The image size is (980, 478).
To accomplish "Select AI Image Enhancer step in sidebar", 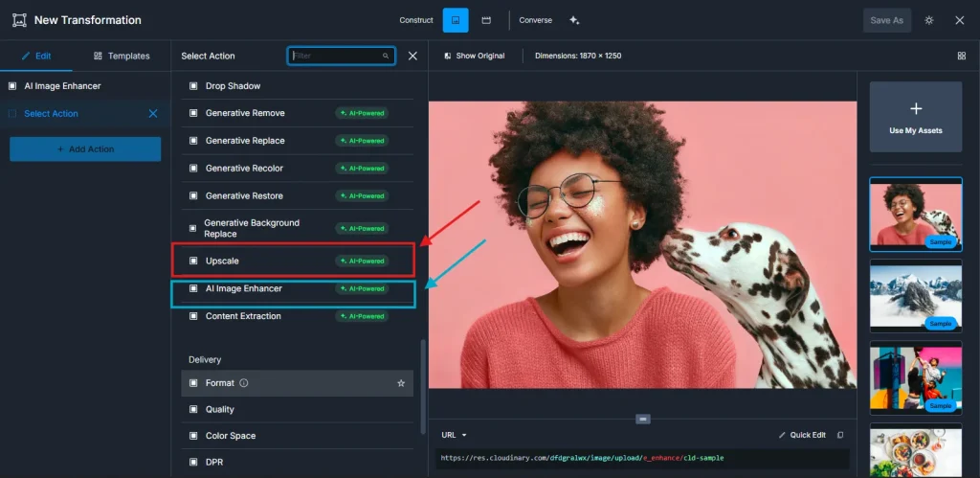I will pos(85,85).
